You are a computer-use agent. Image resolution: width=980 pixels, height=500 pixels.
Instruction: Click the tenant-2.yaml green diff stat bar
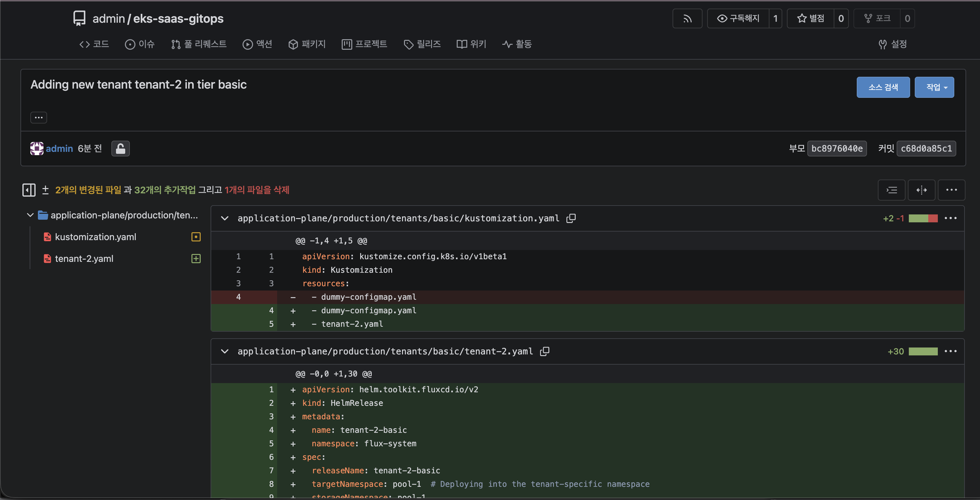[923, 351]
